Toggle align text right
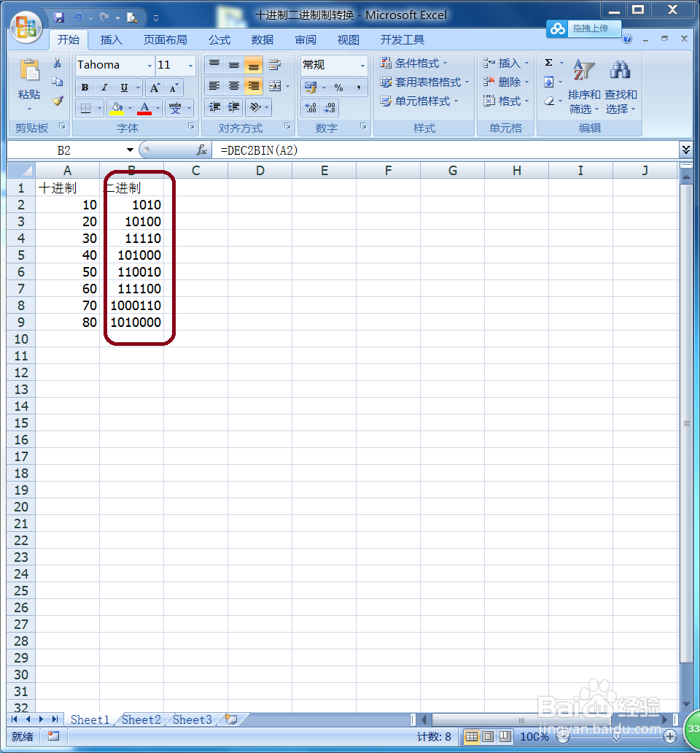The height and width of the screenshot is (753, 700). point(253,86)
